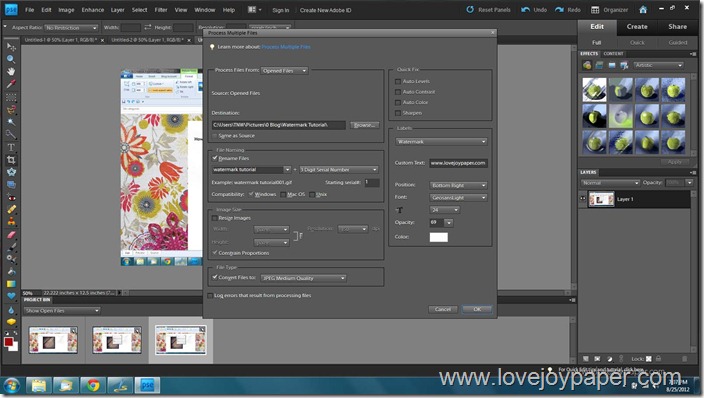Enable the Auto Color checkbox
Image resolution: width=704 pixels, height=398 pixels.
(398, 102)
